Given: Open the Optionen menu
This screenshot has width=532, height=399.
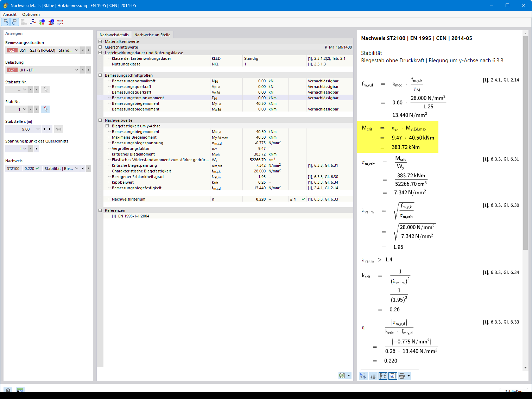Looking at the screenshot, I should point(31,14).
